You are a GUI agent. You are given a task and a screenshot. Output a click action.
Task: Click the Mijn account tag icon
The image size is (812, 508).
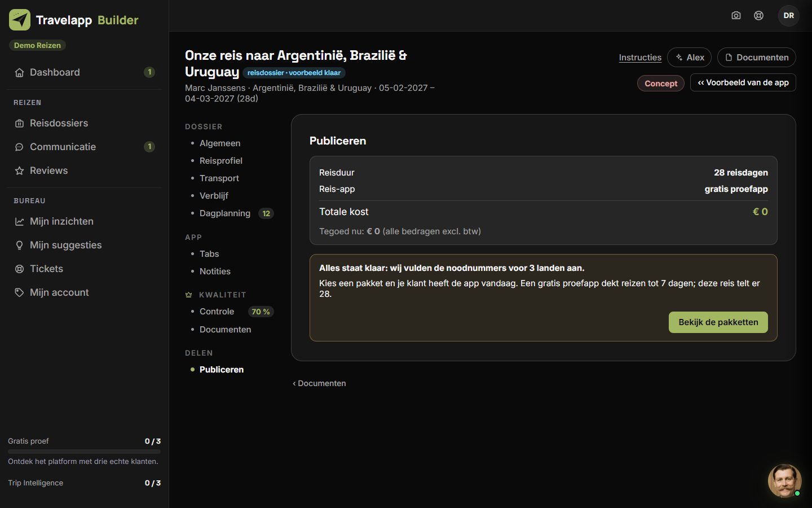(x=19, y=292)
